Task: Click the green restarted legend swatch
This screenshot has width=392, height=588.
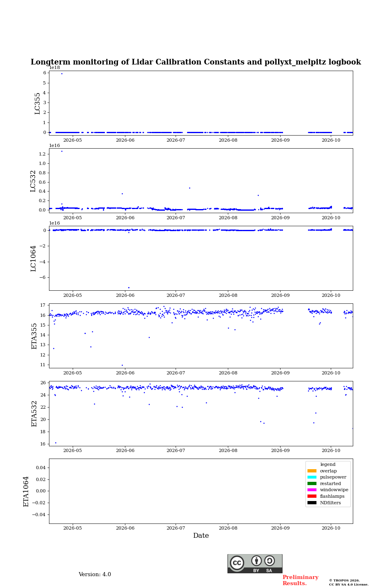Action: [x=312, y=483]
